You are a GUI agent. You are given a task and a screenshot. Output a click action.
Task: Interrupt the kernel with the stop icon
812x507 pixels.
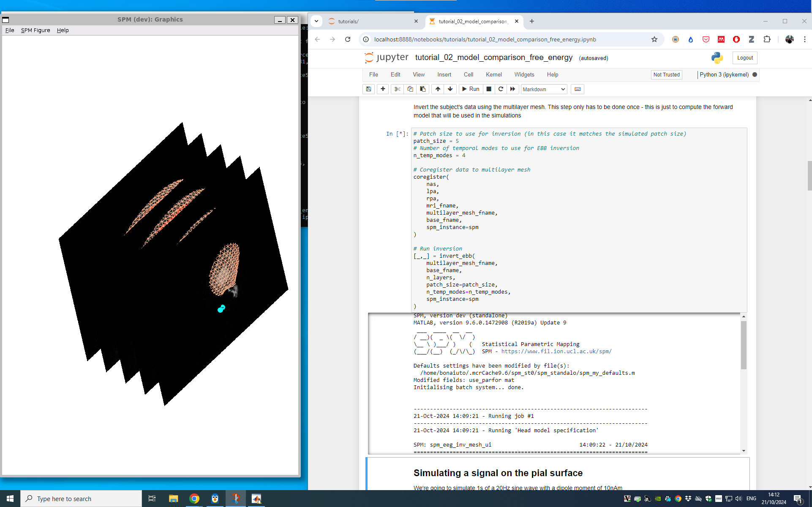(489, 89)
